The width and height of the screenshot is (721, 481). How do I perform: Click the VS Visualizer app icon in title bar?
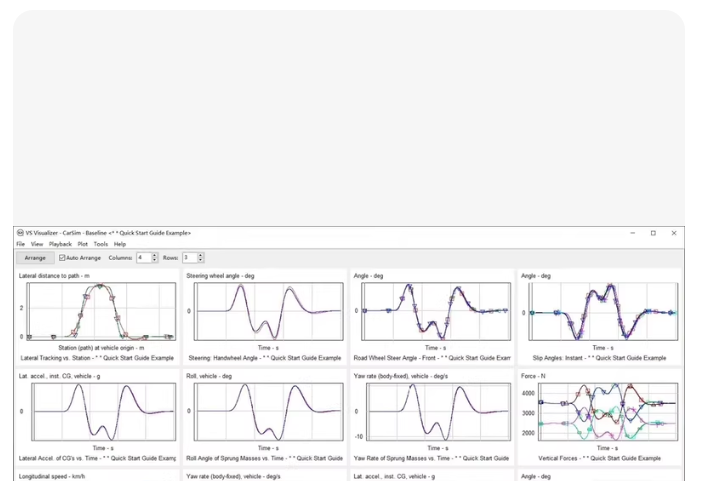20,233
